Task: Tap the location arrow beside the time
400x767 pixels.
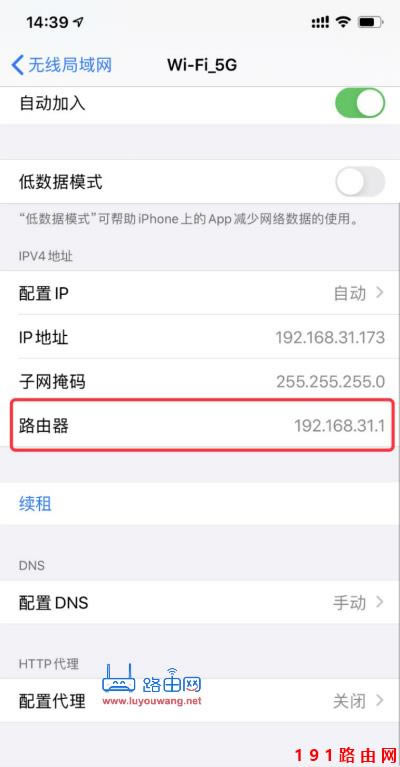Action: pyautogui.click(x=78, y=22)
